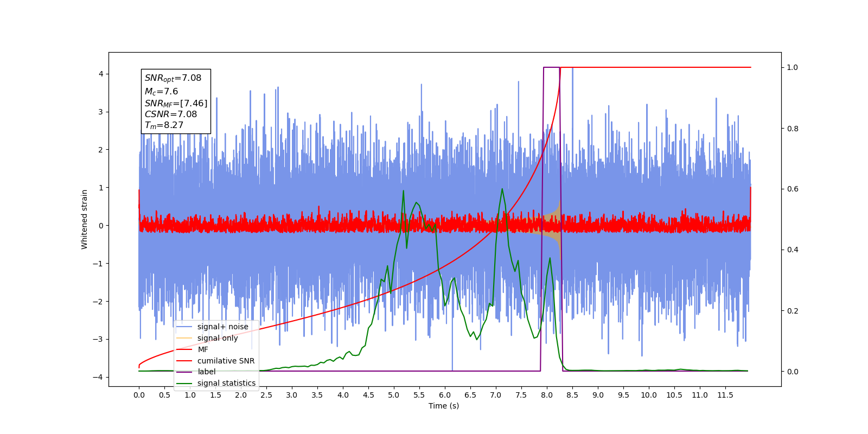Click the −2 tick on left strain axis
The image size is (868, 434).
[99, 301]
